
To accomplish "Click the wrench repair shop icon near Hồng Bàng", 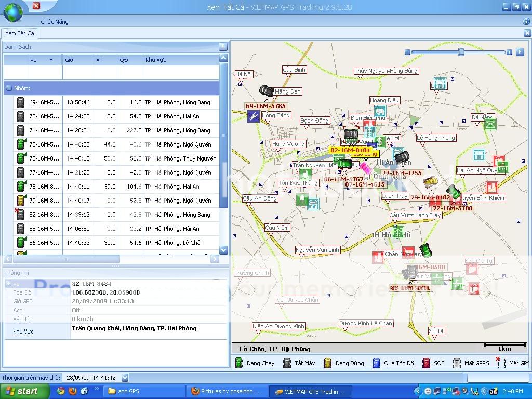I will (254, 116).
